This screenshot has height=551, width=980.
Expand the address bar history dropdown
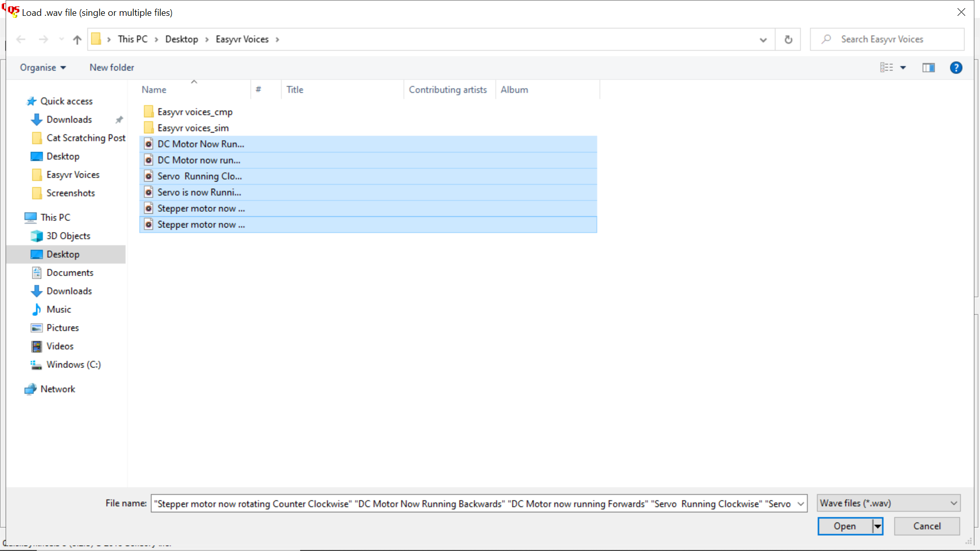pyautogui.click(x=763, y=39)
